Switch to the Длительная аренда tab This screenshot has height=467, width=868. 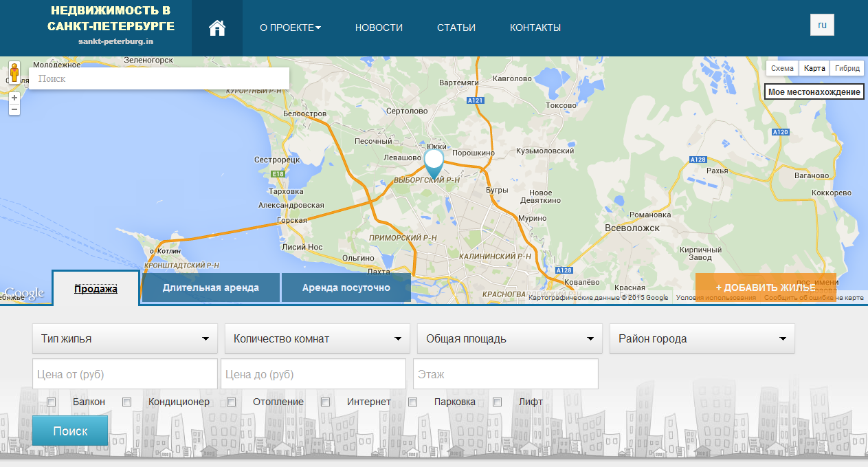pos(211,287)
